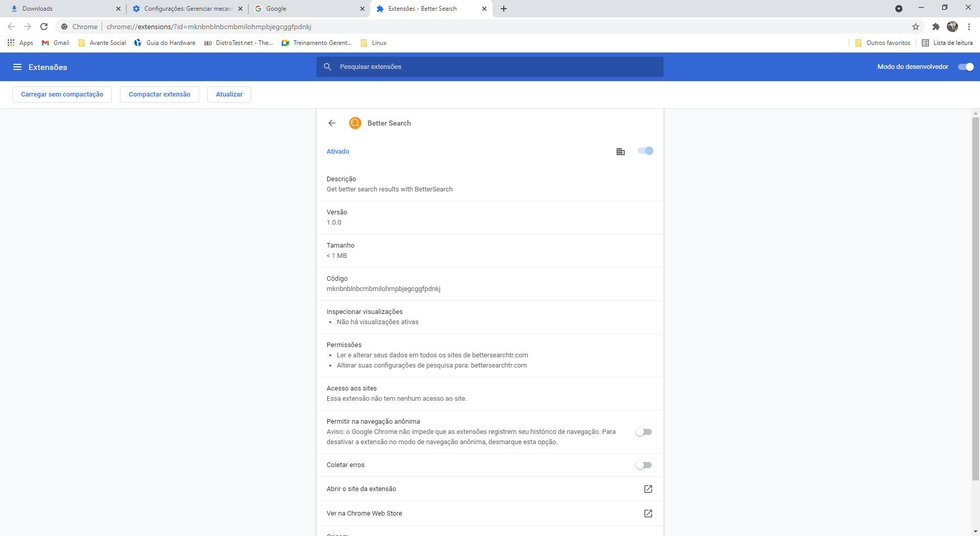Open the Outros favoritos folder
The height and width of the screenshot is (536, 980).
[883, 43]
